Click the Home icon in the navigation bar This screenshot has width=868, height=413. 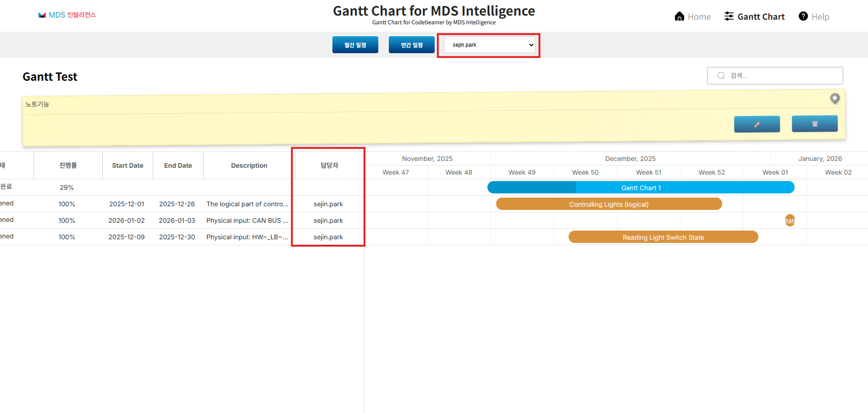pyautogui.click(x=679, y=16)
